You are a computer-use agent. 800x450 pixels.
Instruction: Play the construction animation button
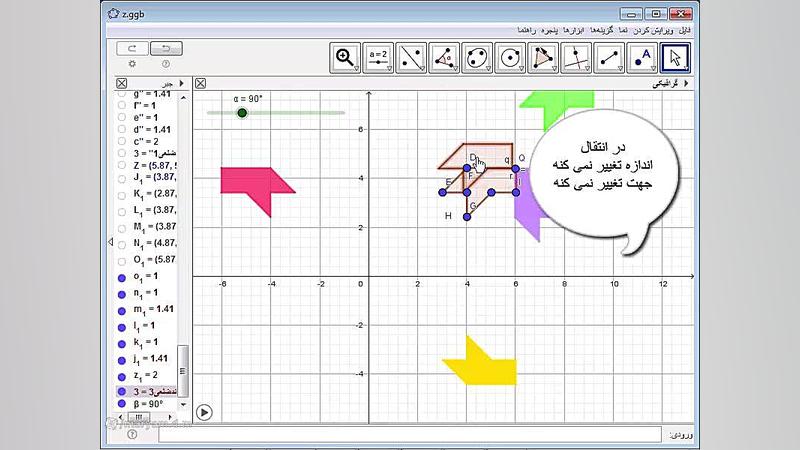click(204, 412)
